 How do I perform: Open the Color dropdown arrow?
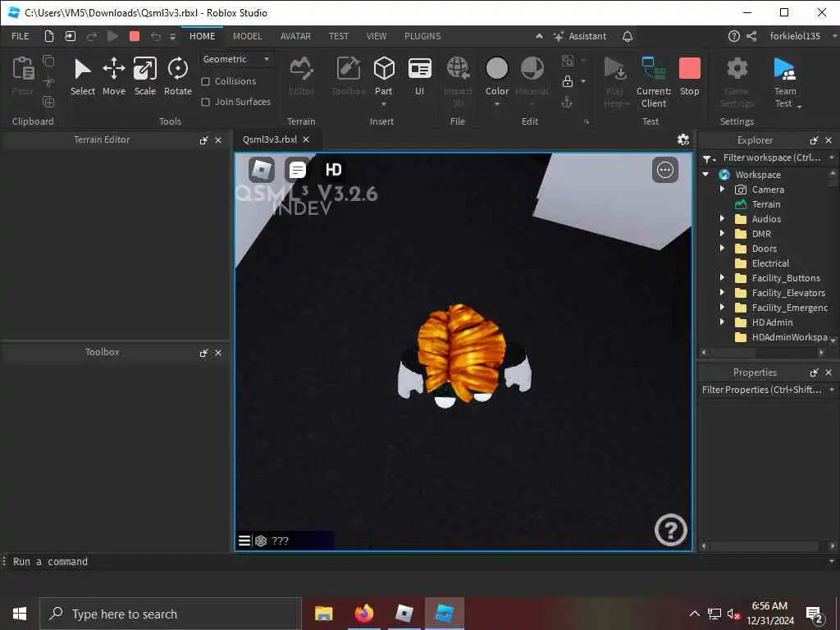coord(496,104)
